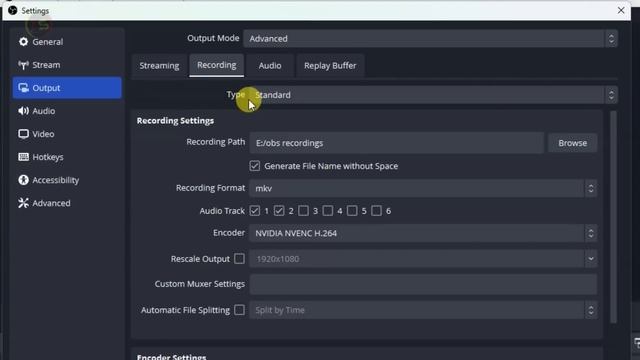Uncheck Audio Track 2

(279, 211)
